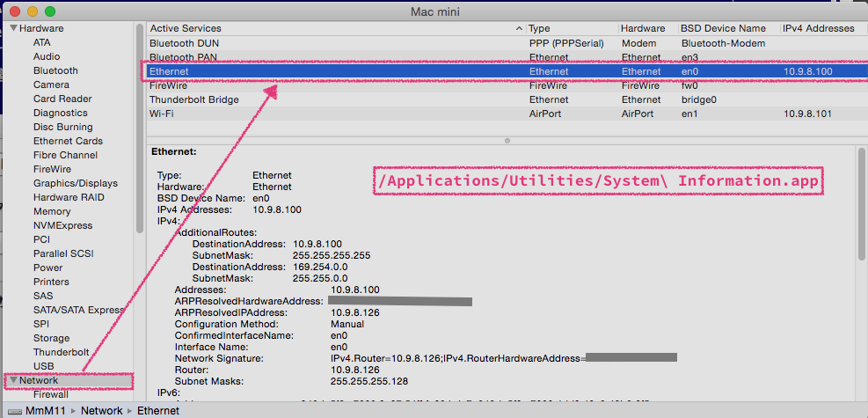
Task: Minimize the Mac mini window
Action: coord(33,11)
